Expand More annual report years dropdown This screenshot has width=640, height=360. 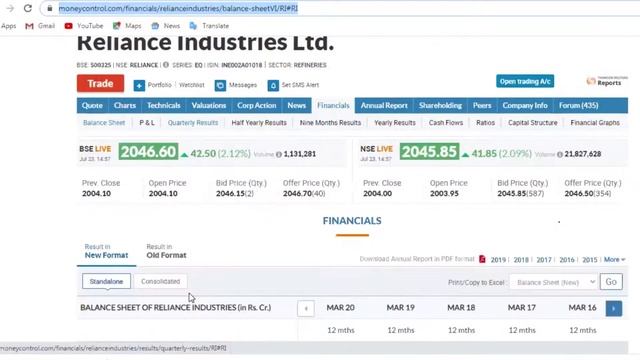[x=614, y=260]
